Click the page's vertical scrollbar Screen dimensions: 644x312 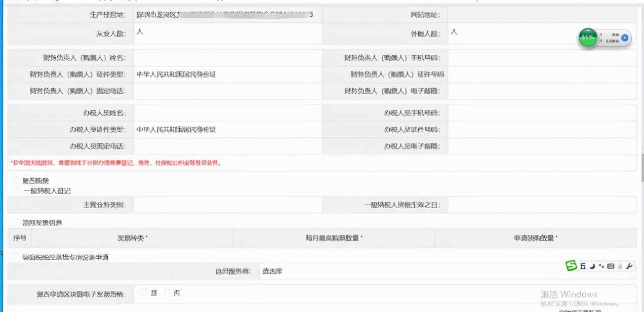pyautogui.click(x=642, y=167)
